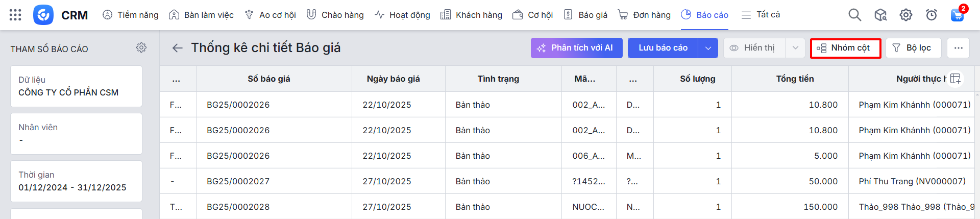Open the Khách hàng menu item
The image size is (980, 219).
(471, 15)
